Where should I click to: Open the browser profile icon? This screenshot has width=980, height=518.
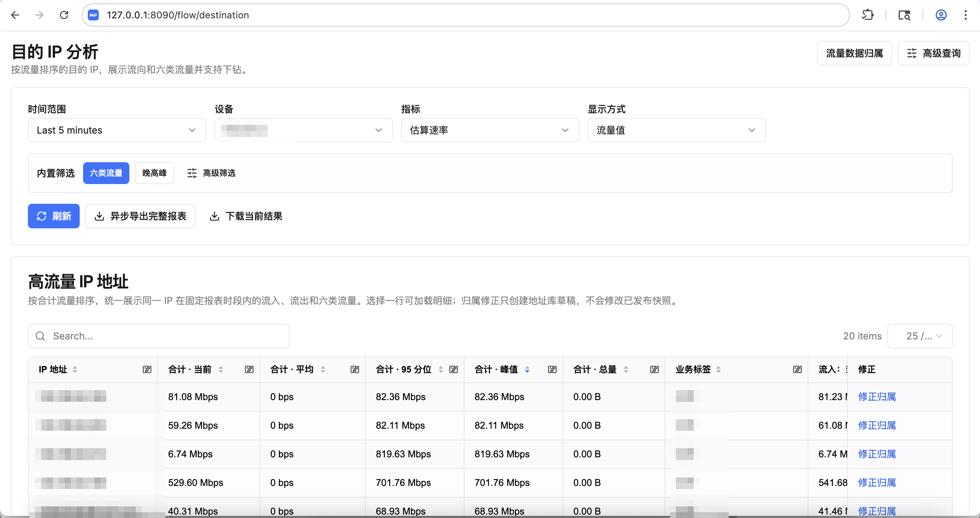pos(941,15)
